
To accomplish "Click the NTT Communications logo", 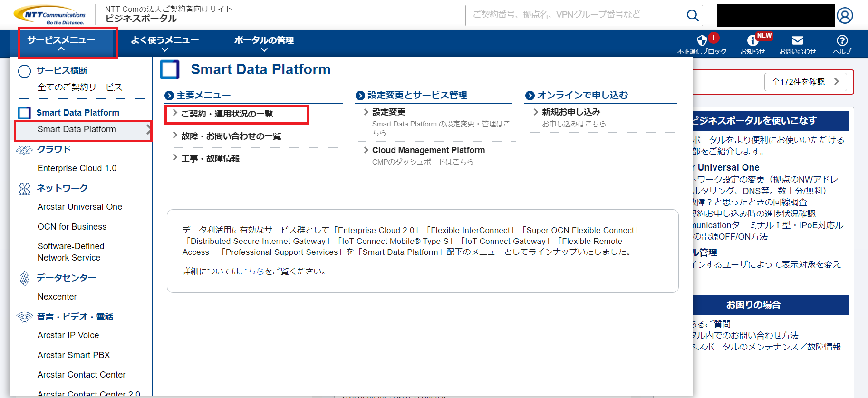I will click(50, 15).
